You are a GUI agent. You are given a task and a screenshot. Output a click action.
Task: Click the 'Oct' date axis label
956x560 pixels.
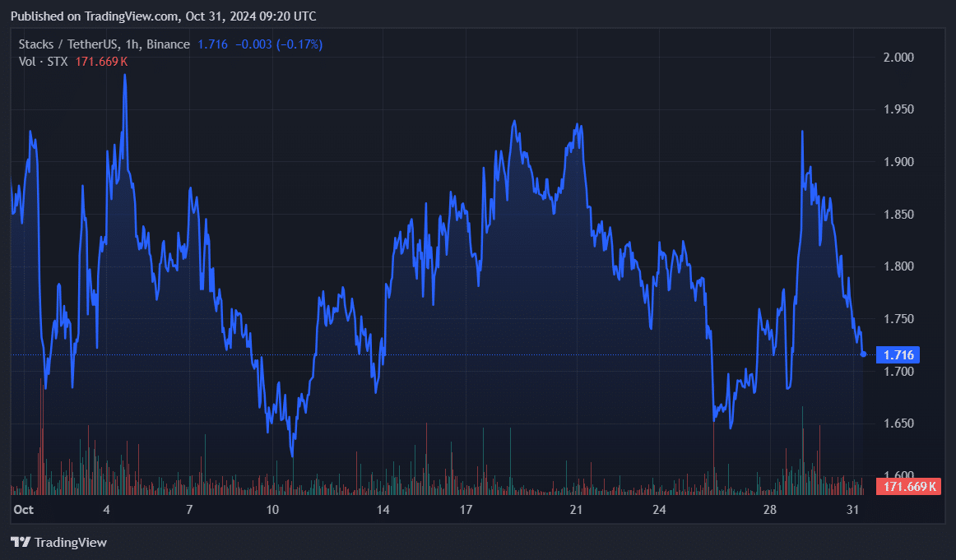[23, 509]
